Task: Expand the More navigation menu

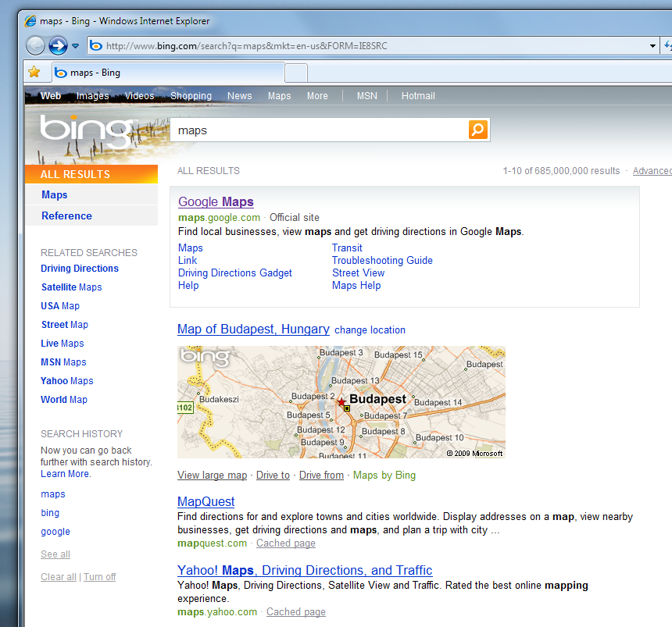Action: point(317,96)
